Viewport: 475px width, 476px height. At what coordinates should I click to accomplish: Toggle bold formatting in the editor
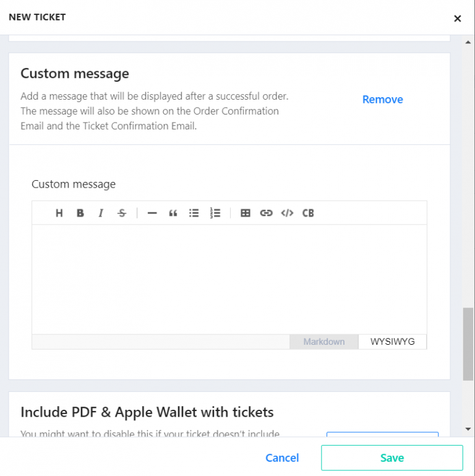click(80, 213)
